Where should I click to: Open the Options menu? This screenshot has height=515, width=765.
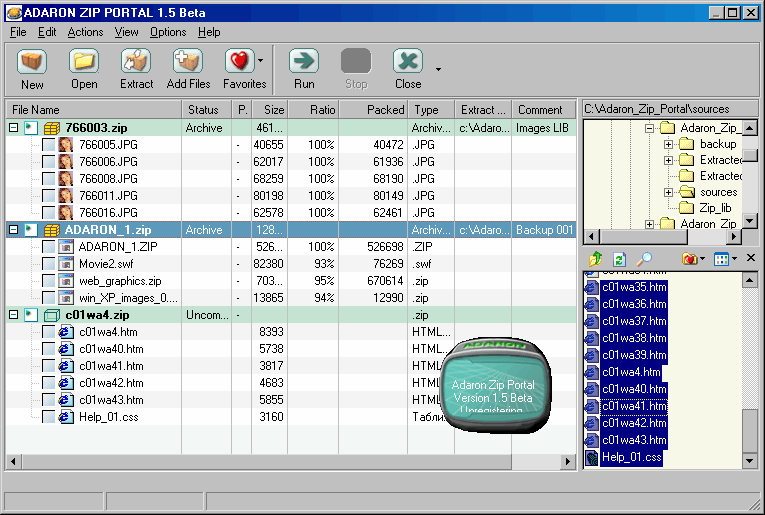(168, 32)
